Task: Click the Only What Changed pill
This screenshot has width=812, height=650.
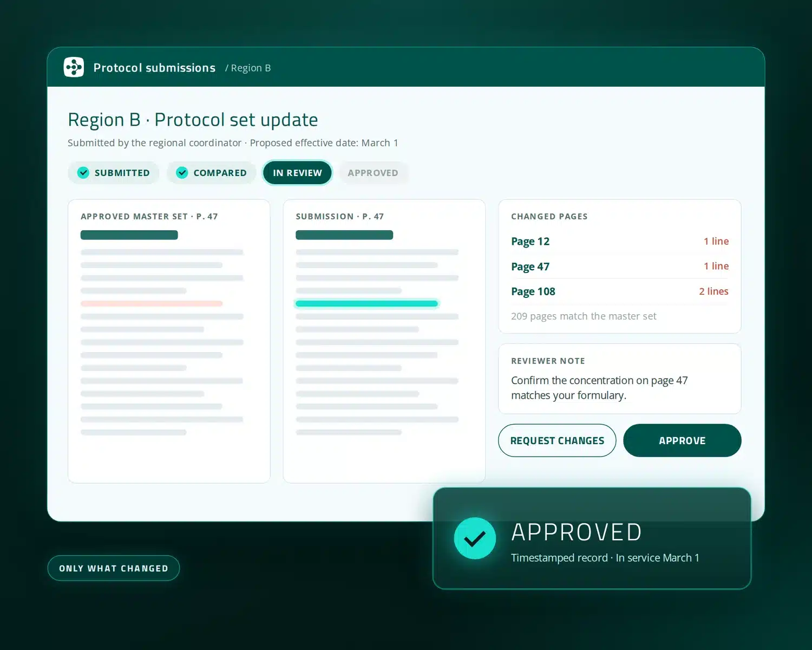Action: click(114, 568)
